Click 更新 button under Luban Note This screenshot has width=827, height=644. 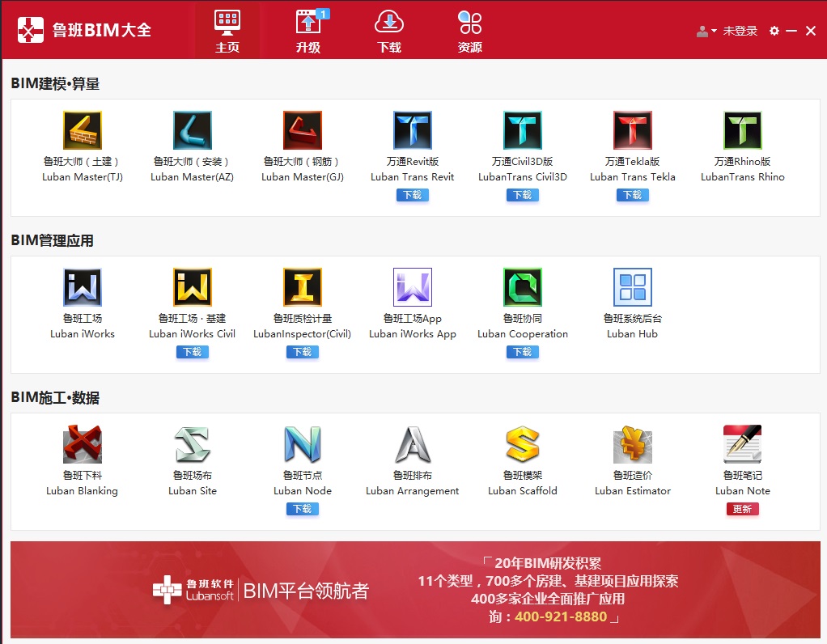point(743,509)
